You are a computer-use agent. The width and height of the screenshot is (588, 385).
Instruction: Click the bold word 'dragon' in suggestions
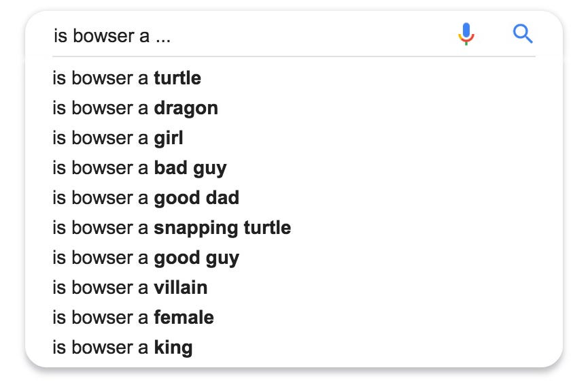(x=186, y=108)
